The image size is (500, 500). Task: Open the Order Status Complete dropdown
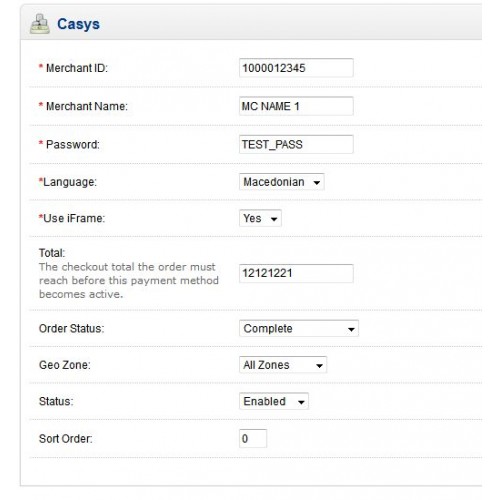(299, 329)
